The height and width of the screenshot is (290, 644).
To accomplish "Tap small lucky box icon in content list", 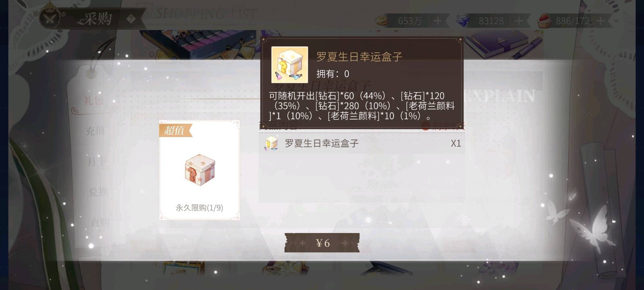I will point(271,143).
